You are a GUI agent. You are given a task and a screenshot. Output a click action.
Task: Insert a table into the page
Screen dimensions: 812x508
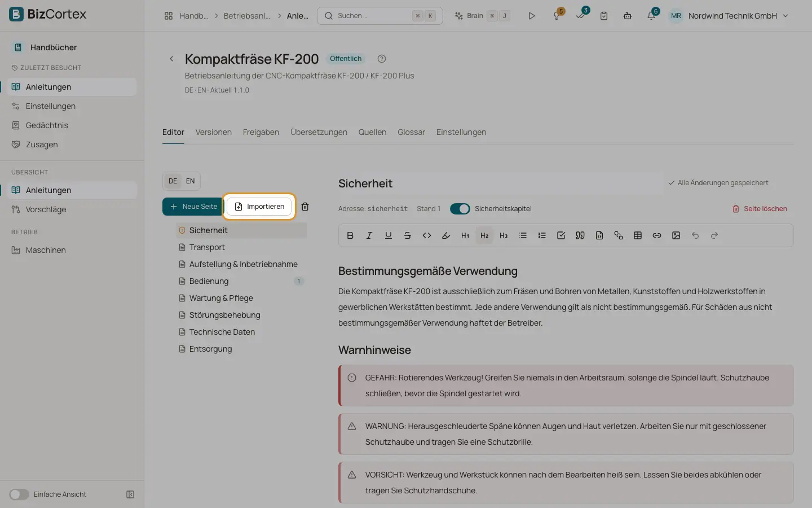(638, 235)
